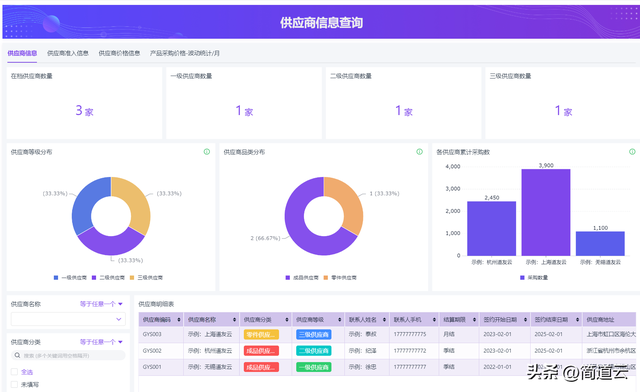Click 月结 cell in GYS003 row
The height and width of the screenshot is (392, 640).
point(449,334)
